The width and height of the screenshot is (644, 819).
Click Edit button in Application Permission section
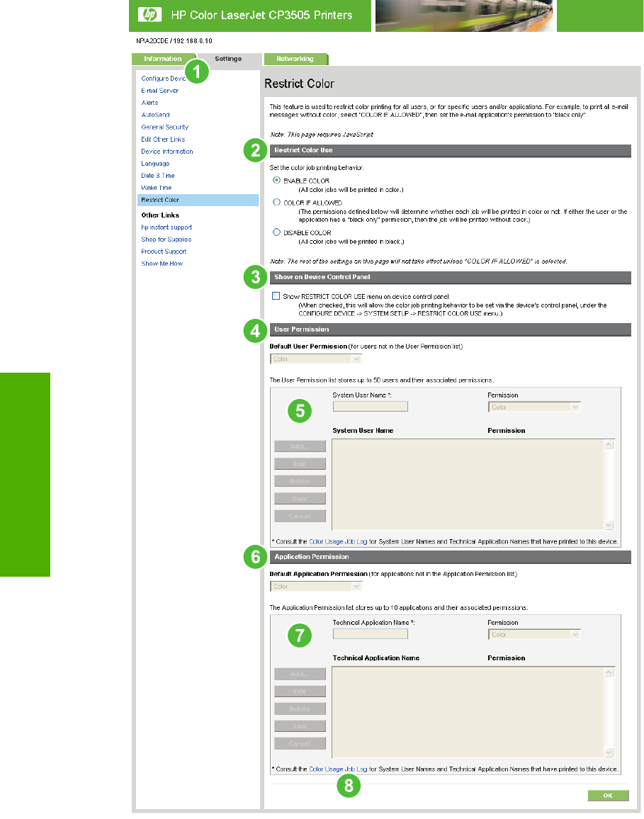point(300,691)
